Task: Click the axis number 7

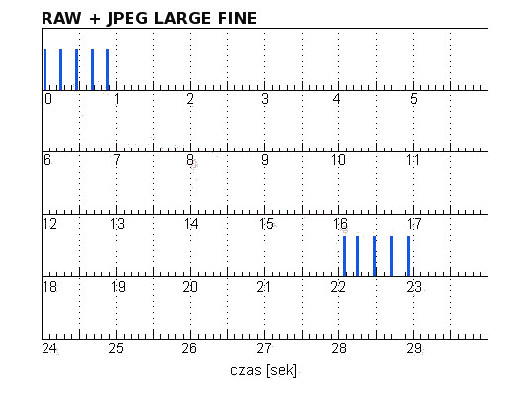Action: coord(117,160)
